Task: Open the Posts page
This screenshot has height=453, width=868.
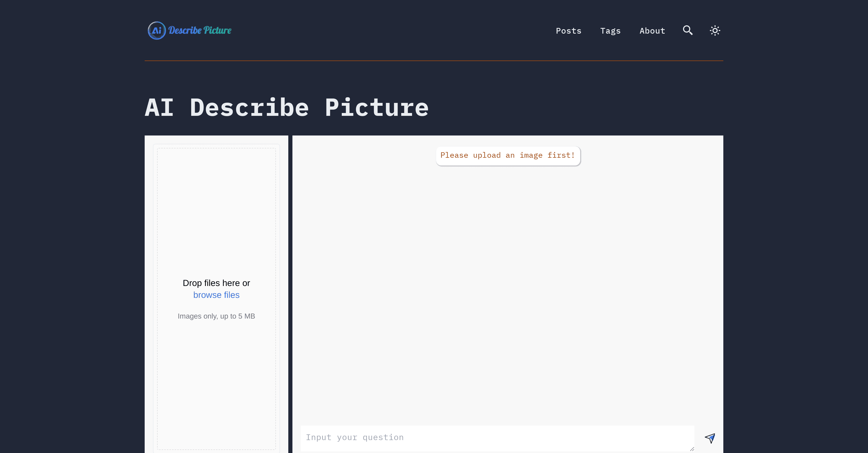Action: coord(568,31)
